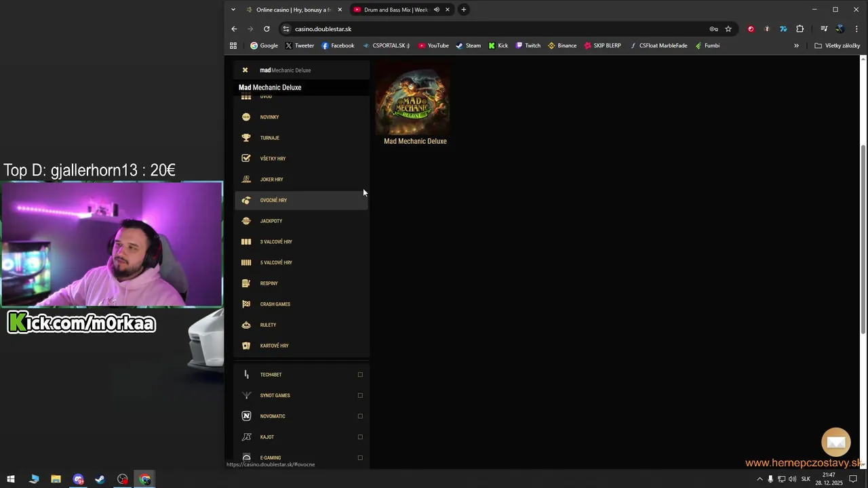The height and width of the screenshot is (488, 868).
Task: Click the Tech4bet provider logo
Action: pos(246,375)
